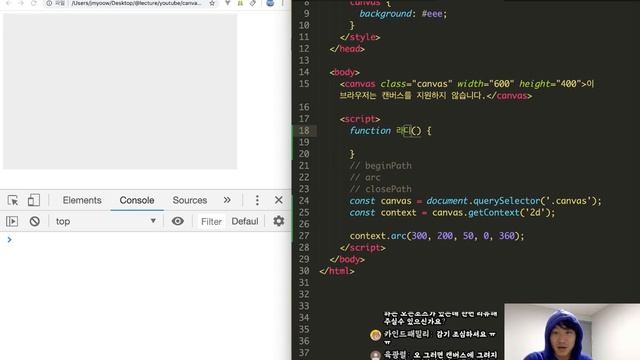Click the 육광렬 chat username
640x360 pixels.
396,355
